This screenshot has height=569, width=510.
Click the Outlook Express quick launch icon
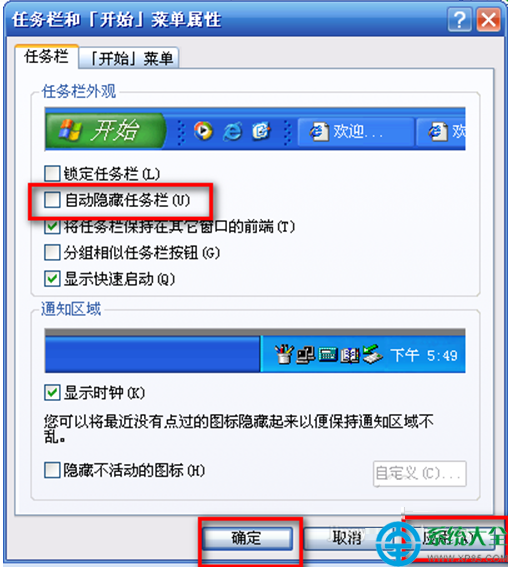click(x=261, y=131)
